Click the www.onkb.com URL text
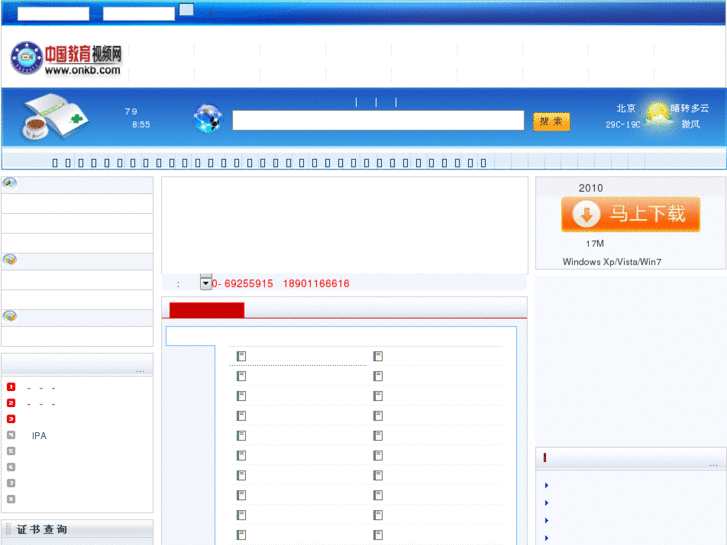727x545 pixels. [x=83, y=70]
